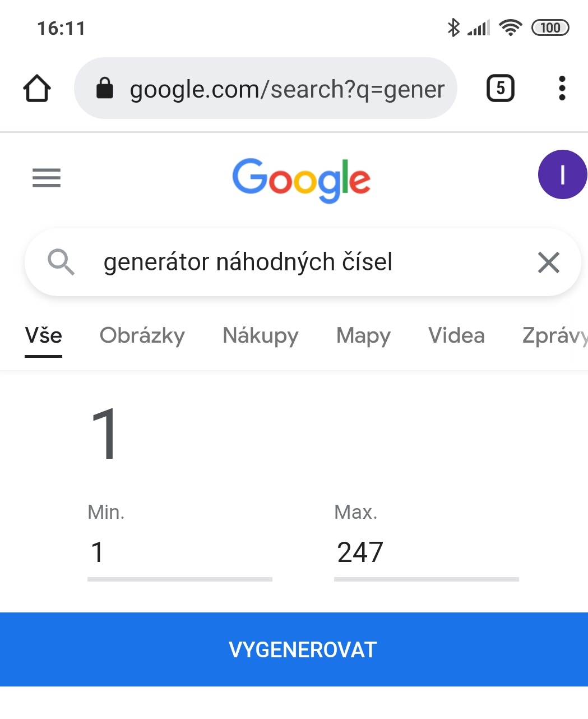This screenshot has height=719, width=588.
Task: Clear the search query with X
Action: click(x=548, y=262)
